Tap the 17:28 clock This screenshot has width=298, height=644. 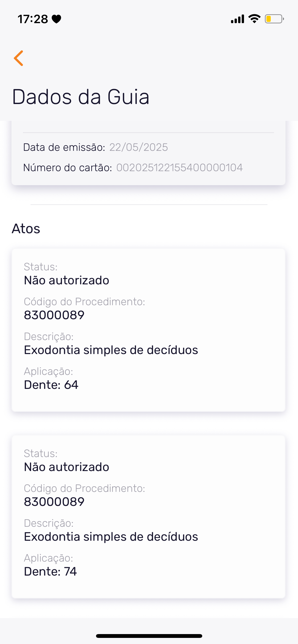click(33, 19)
